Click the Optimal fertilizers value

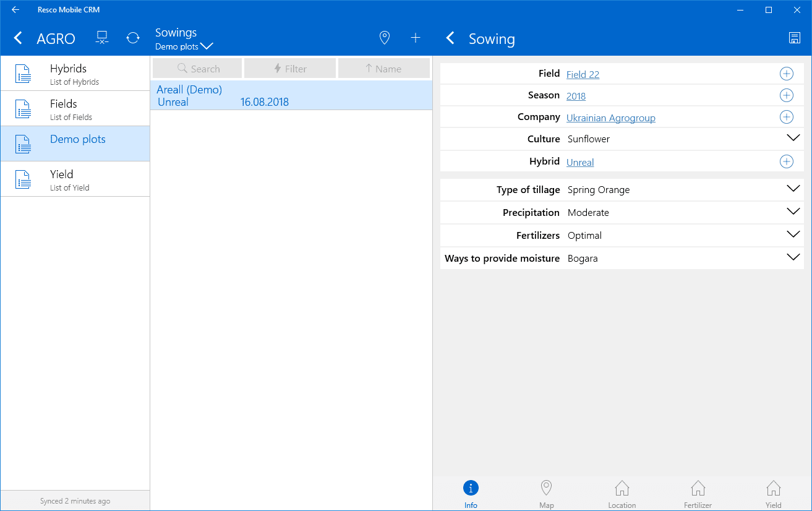pos(584,236)
